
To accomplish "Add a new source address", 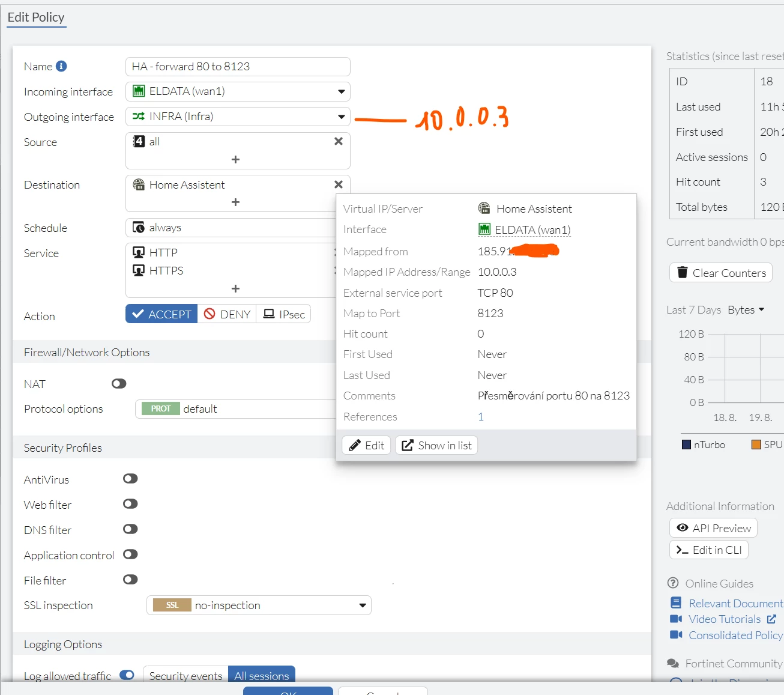I will coord(235,159).
